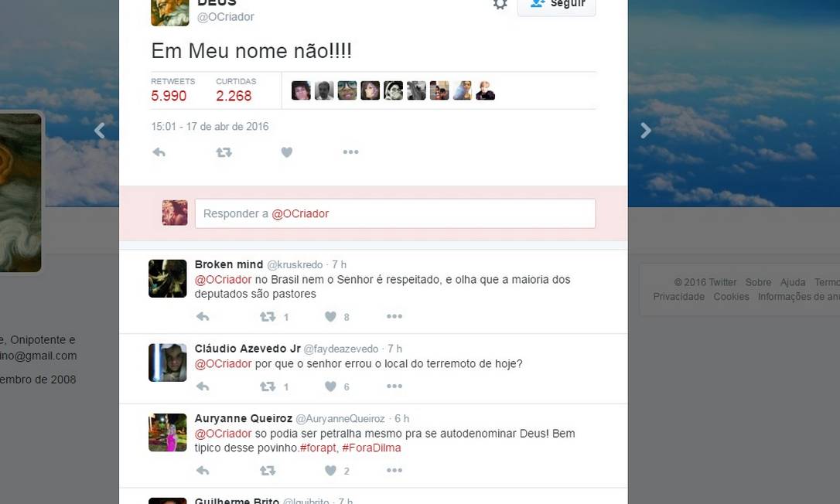Like Cláudio Azevedo Jr's reply
840x504 pixels.
[330, 387]
